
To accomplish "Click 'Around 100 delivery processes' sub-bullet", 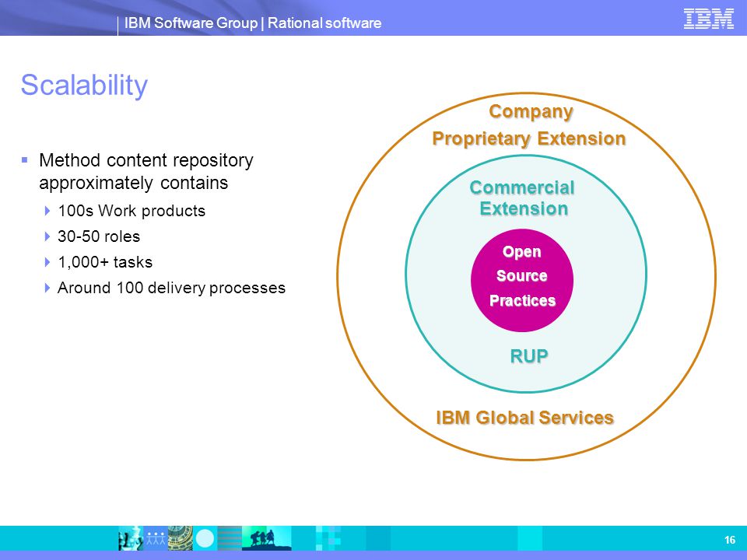I will [171, 288].
